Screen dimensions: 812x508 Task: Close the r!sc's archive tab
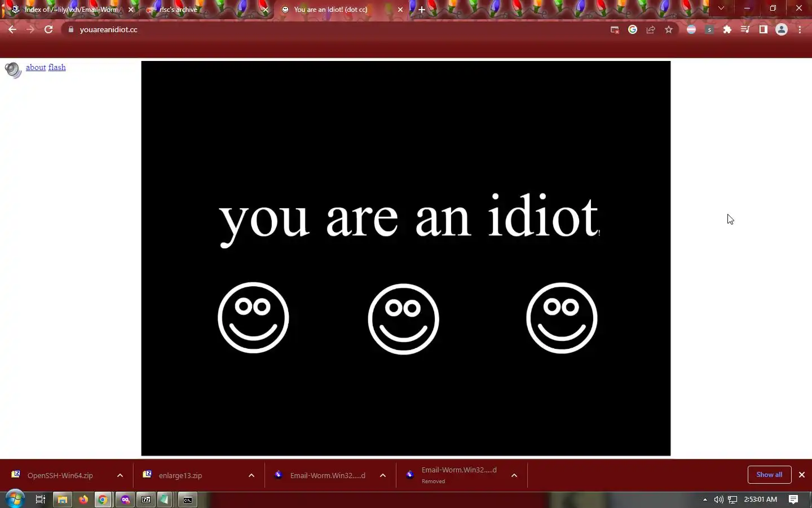[266, 10]
